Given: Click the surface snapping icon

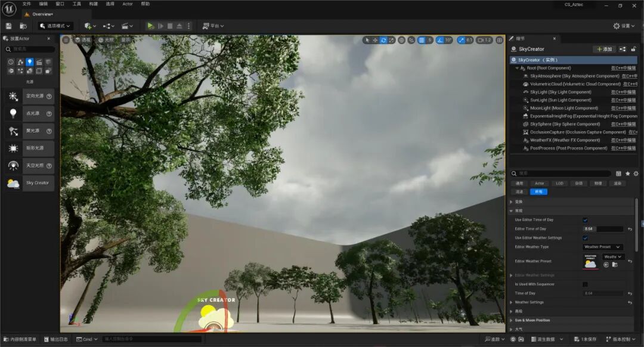Looking at the screenshot, I should 411,40.
